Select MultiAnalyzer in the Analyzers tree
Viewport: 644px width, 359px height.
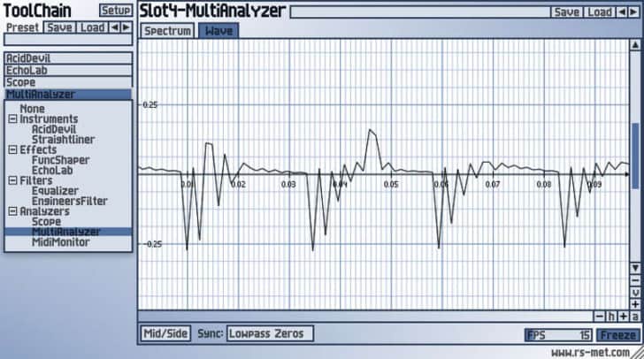point(68,232)
